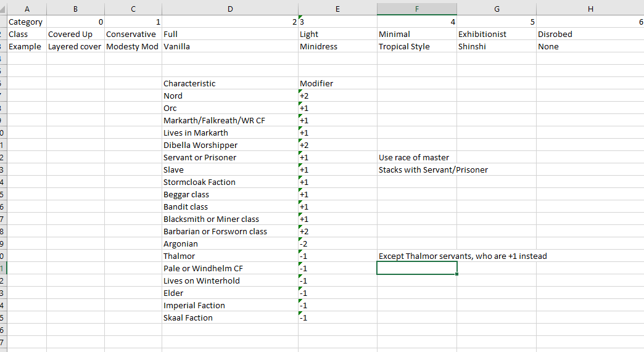Select column G header

click(x=497, y=9)
